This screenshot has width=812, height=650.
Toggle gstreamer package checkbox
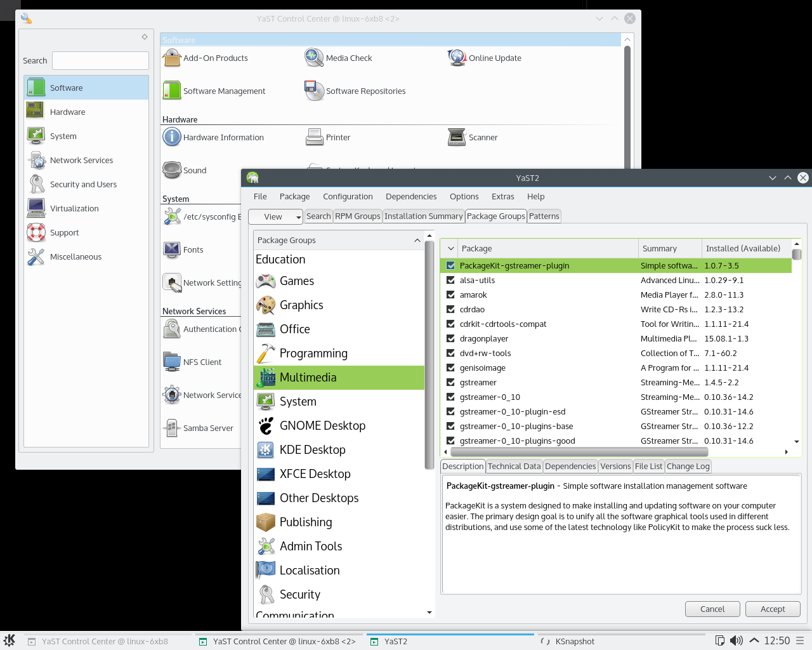coord(450,382)
